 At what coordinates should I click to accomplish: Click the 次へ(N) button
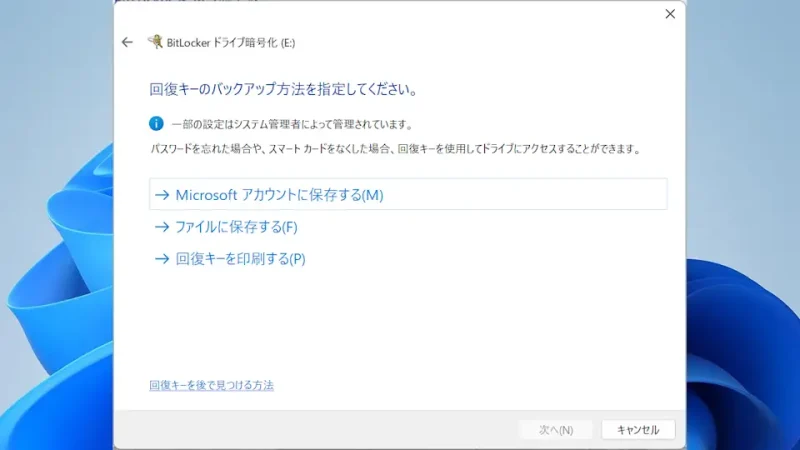click(556, 430)
